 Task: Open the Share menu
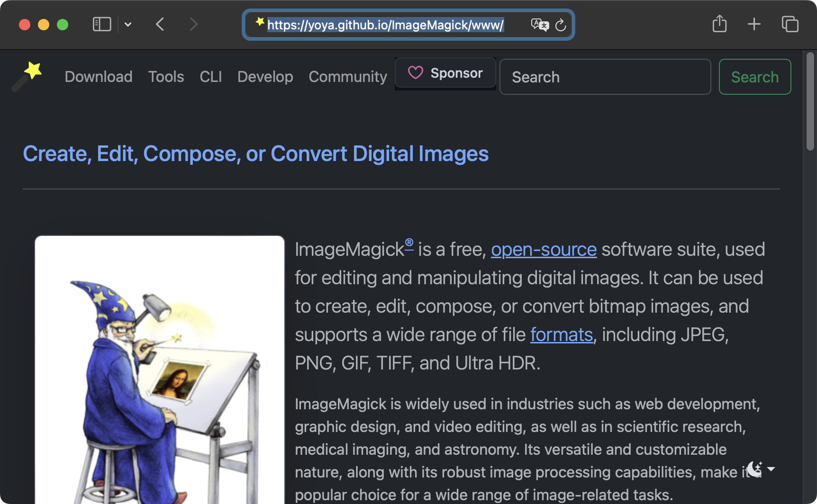click(x=719, y=24)
